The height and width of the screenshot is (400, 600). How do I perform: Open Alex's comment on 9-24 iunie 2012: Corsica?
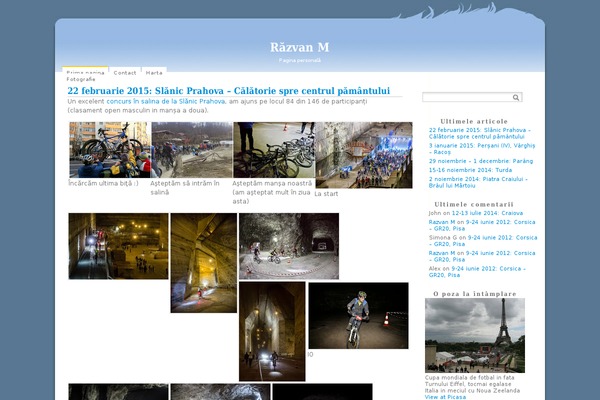[x=477, y=272]
